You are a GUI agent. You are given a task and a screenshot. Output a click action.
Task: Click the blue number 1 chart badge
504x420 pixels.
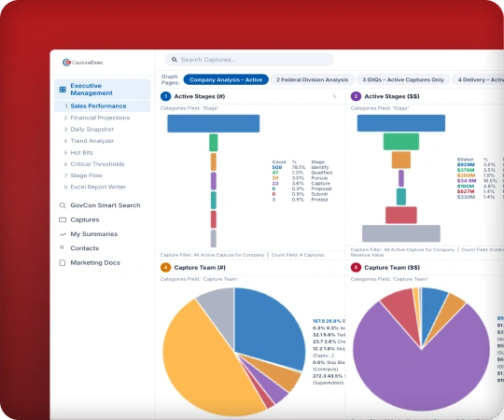coord(165,96)
